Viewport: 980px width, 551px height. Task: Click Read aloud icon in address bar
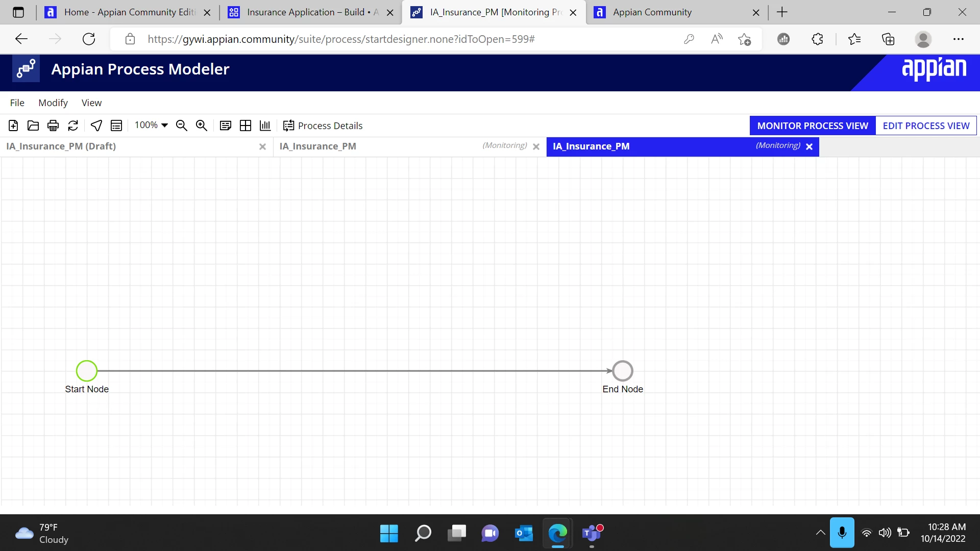pyautogui.click(x=717, y=39)
